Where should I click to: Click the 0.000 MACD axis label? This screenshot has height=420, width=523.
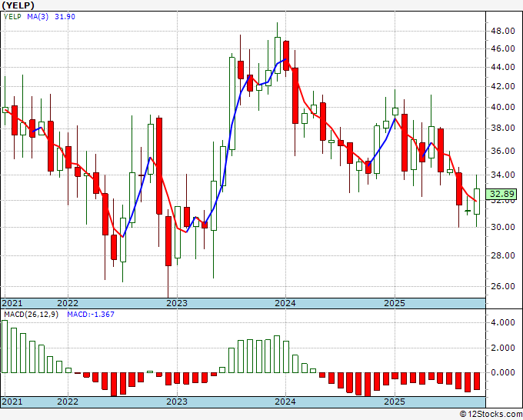[502, 372]
